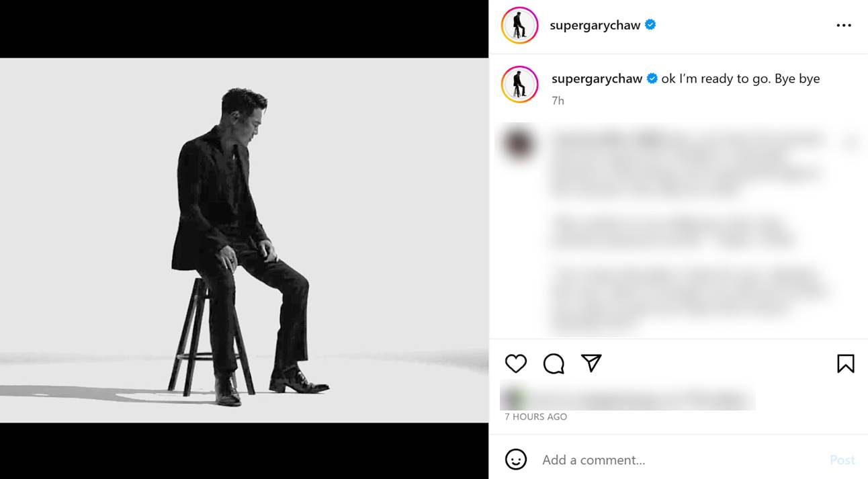Click the black-and-white video of the man on a stool
The height and width of the screenshot is (479, 868).
pos(244,240)
